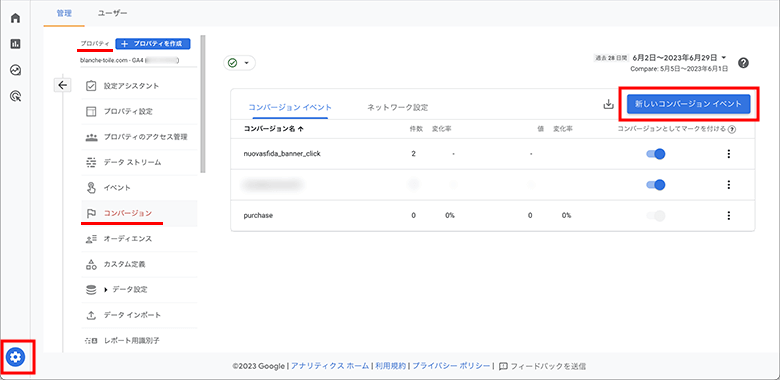Select the コンバージョン イベント tab
This screenshot has height=380, width=780.
[x=290, y=107]
